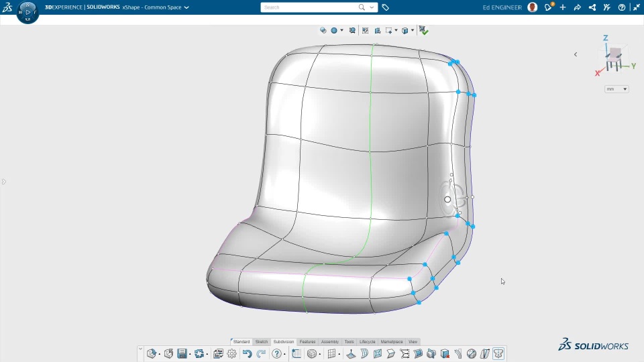Open the help question mark in header

click(x=622, y=7)
